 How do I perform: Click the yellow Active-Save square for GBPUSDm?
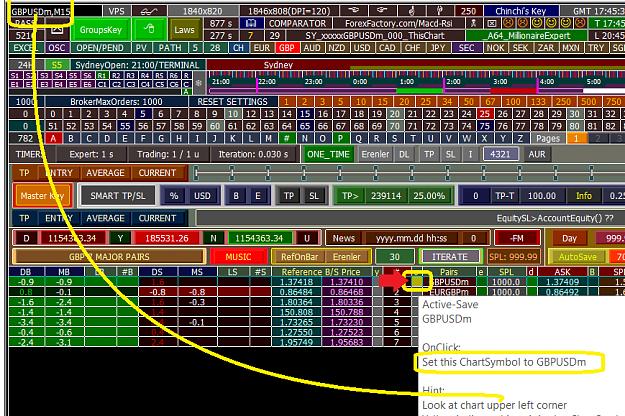pyautogui.click(x=417, y=282)
